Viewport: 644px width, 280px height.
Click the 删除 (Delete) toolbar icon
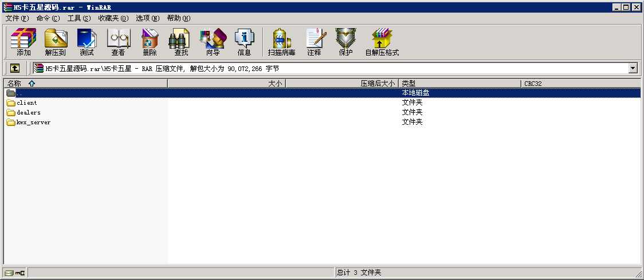point(150,42)
